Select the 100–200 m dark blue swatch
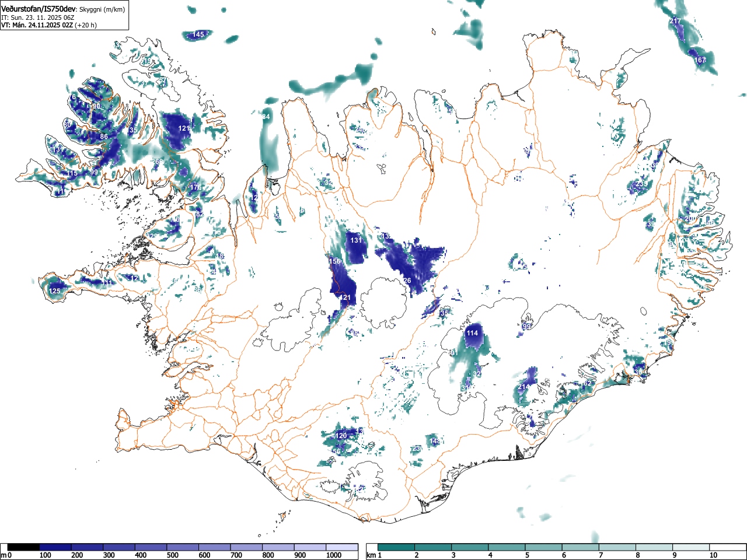Viewport: 747px width, 560px height. (x=55, y=547)
